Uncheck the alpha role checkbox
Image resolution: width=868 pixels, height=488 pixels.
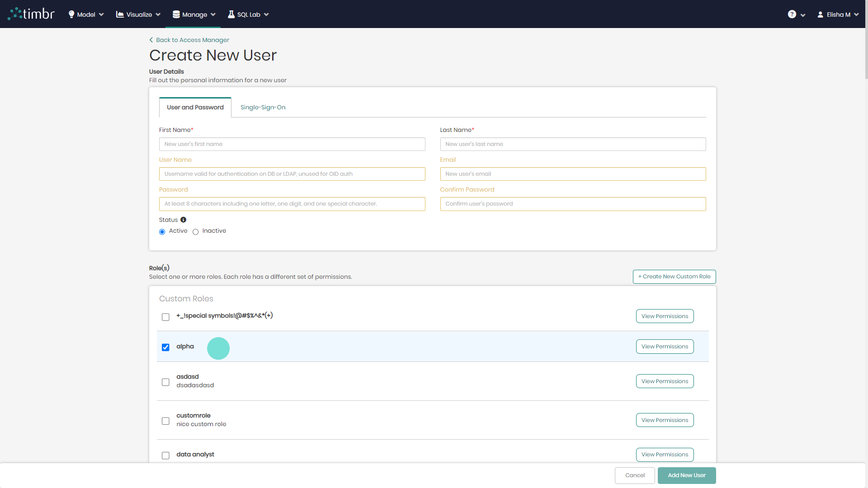click(x=165, y=347)
